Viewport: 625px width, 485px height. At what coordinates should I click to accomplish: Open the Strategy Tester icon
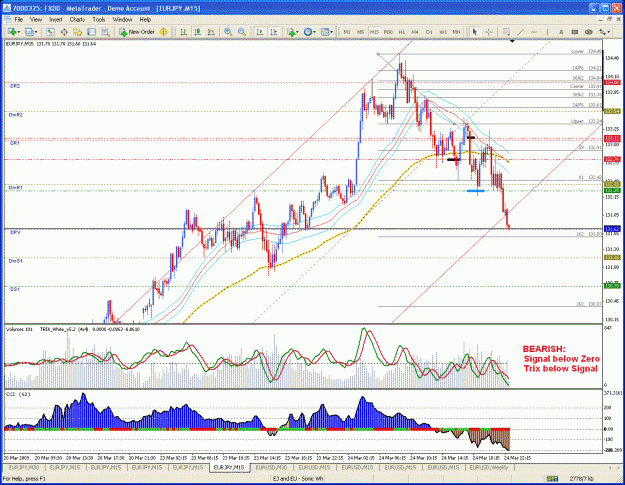[x=105, y=32]
